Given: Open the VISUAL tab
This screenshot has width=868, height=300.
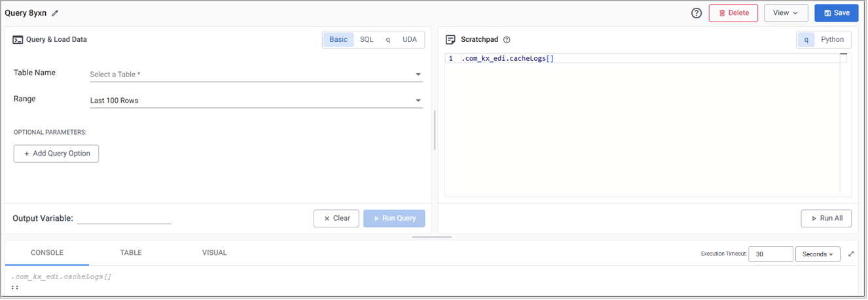Looking at the screenshot, I should [x=215, y=253].
